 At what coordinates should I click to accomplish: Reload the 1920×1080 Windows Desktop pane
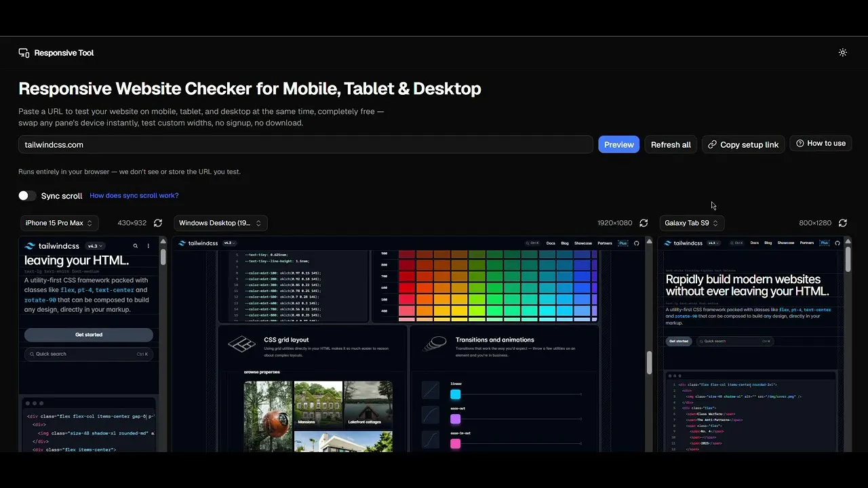point(644,223)
